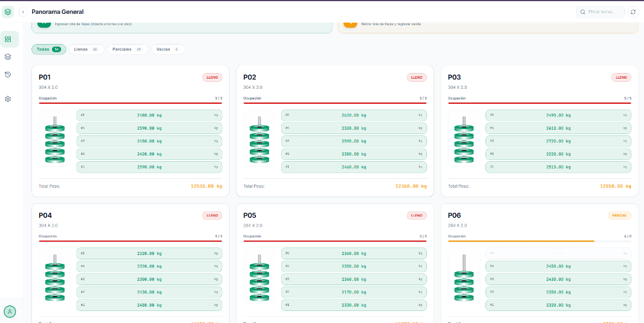Click the refresh icon next to search
The height and width of the screenshot is (323, 644).
pyautogui.click(x=633, y=12)
